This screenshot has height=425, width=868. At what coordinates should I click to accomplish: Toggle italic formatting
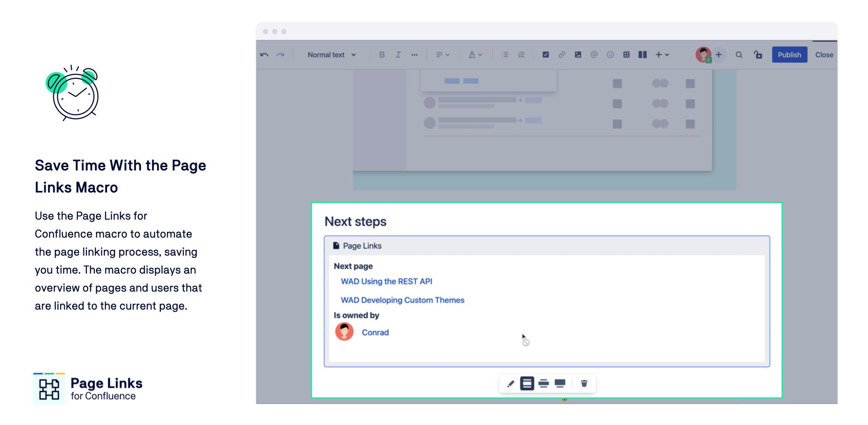click(398, 55)
